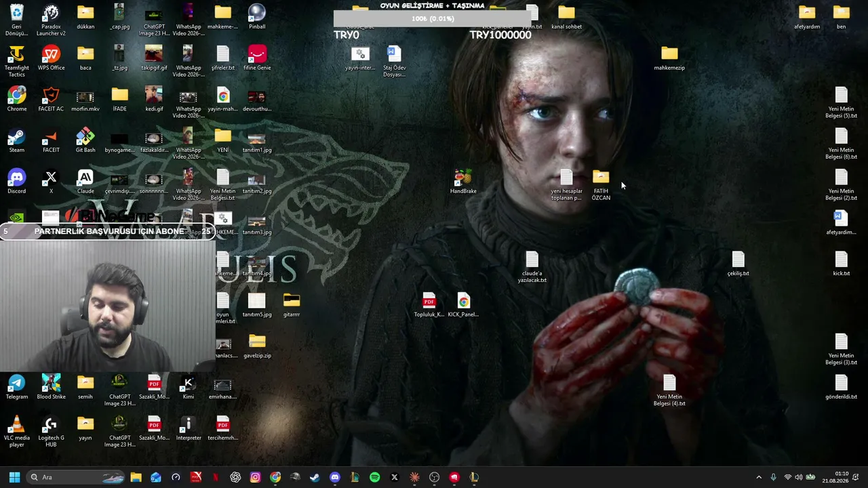The image size is (868, 488).
Task: Open Instagram from the taskbar
Action: click(255, 477)
